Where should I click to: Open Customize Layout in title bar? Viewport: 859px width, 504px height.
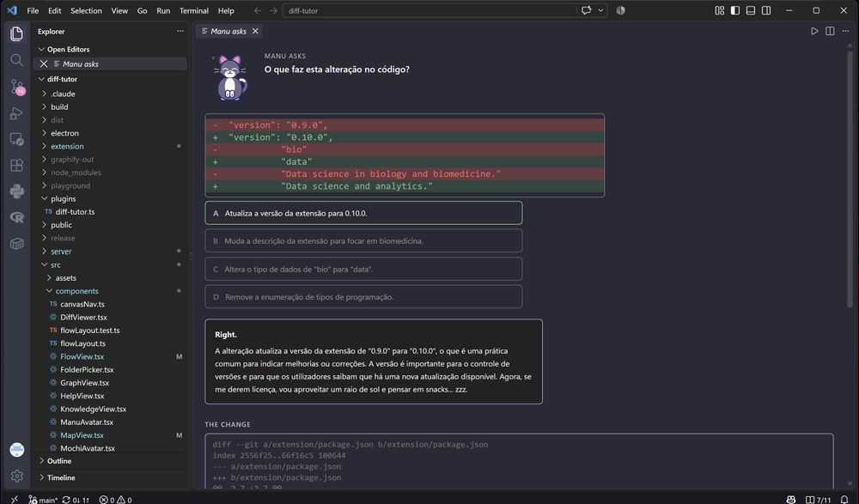719,10
